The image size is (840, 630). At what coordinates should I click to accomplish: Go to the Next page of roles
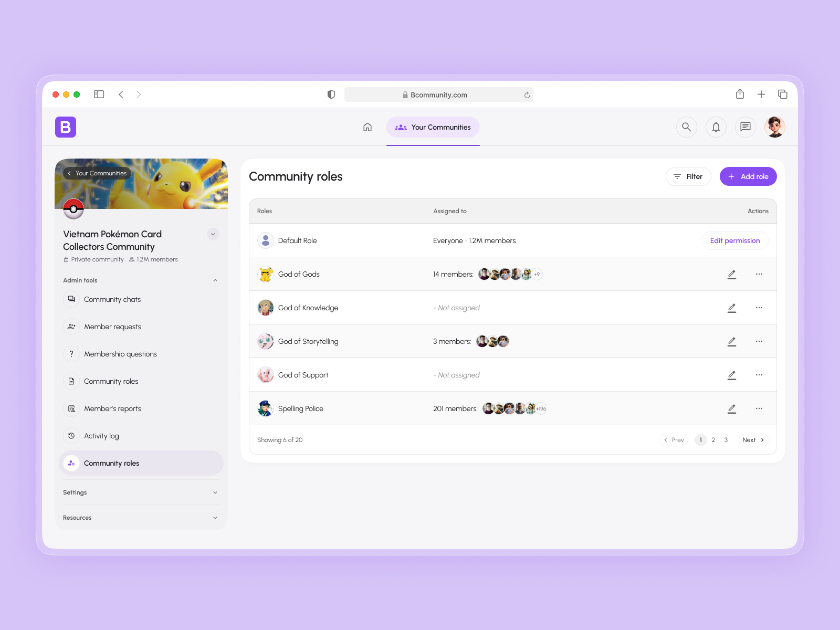tap(753, 440)
